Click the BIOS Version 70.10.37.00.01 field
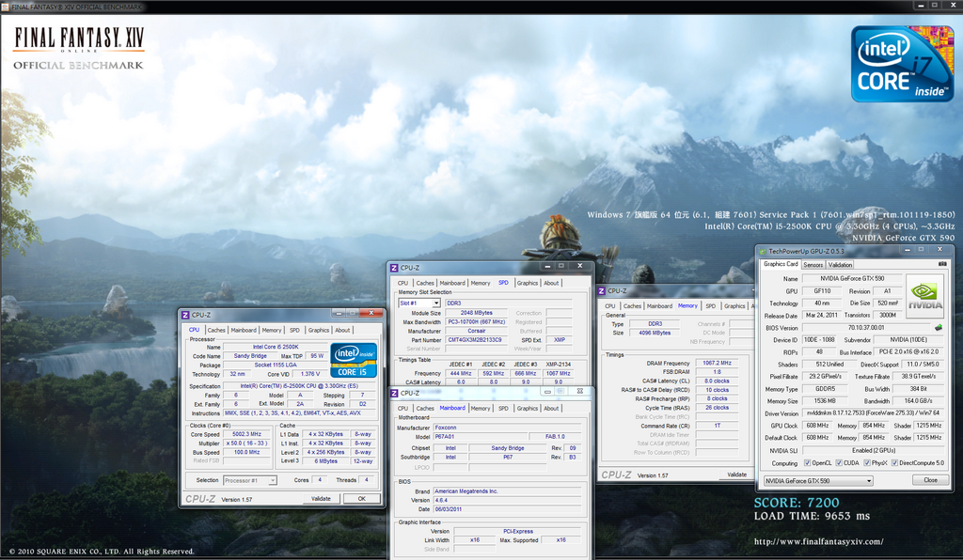 (x=866, y=328)
